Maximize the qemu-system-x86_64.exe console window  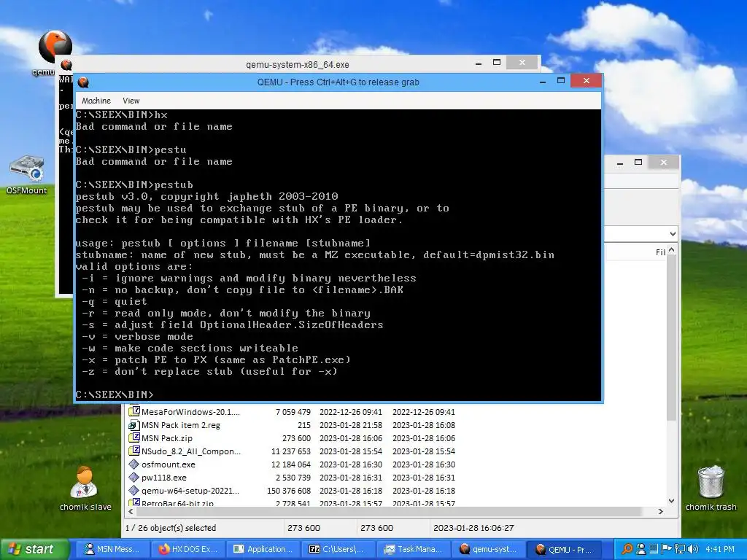tap(496, 63)
